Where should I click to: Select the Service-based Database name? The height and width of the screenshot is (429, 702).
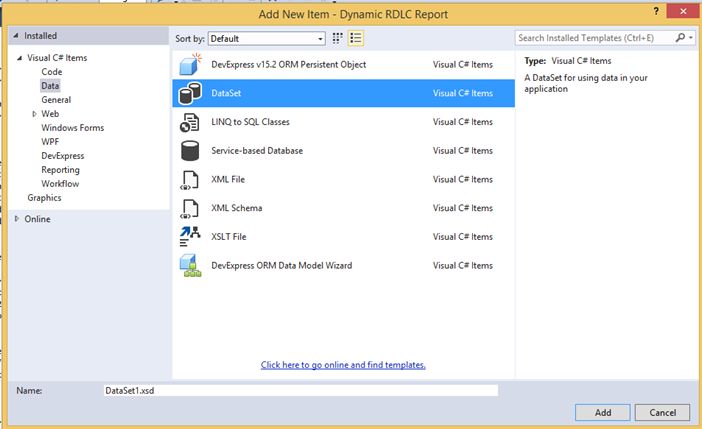pos(257,150)
